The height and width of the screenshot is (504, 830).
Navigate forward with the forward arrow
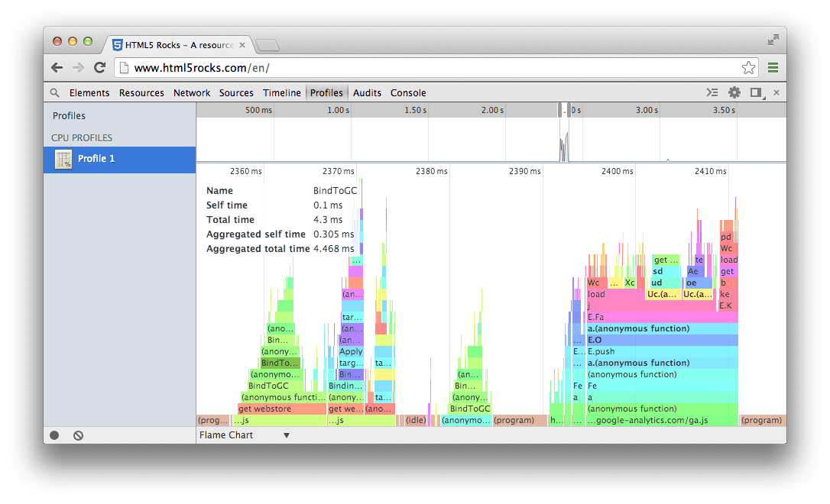pos(79,67)
